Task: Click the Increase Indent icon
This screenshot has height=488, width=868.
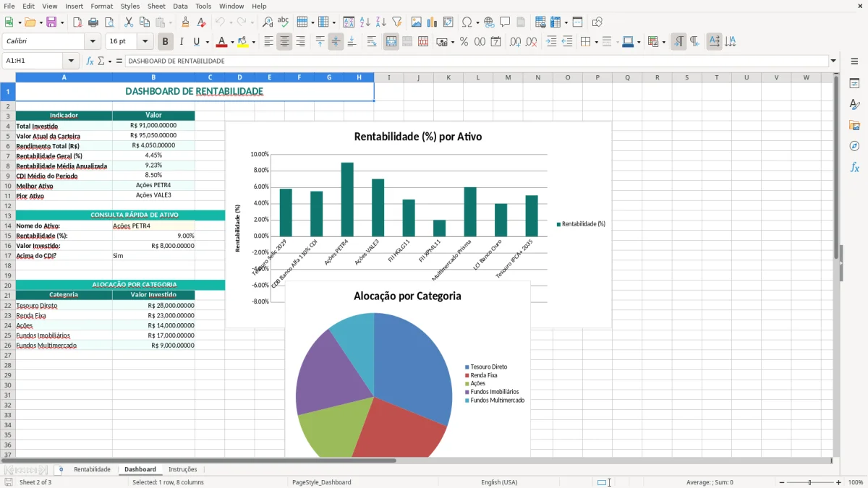Action: click(x=551, y=42)
